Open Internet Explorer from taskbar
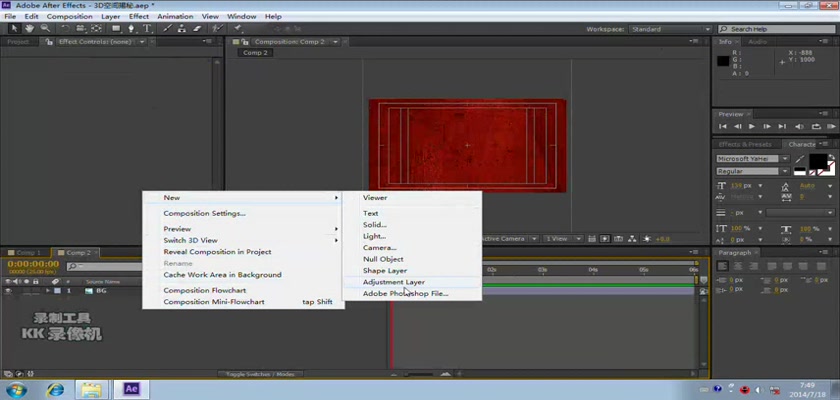Image resolution: width=840 pixels, height=400 pixels. pyautogui.click(x=55, y=389)
